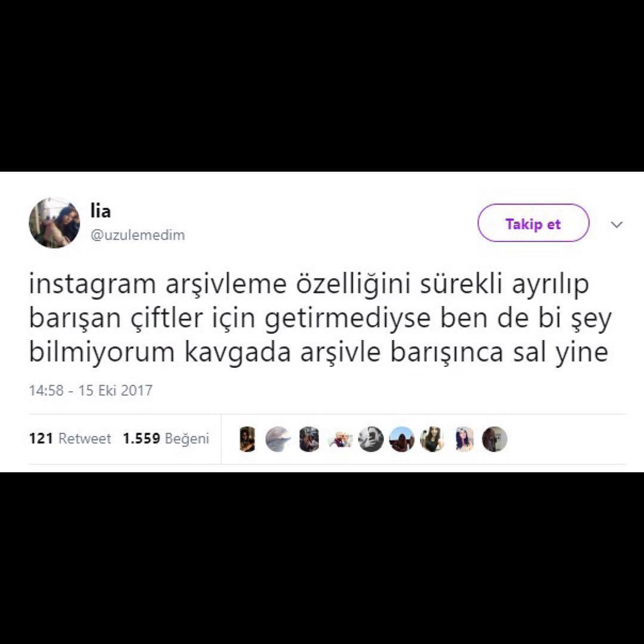Open the eighth liker avatar in the row
Image resolution: width=644 pixels, height=644 pixels.
[465, 439]
